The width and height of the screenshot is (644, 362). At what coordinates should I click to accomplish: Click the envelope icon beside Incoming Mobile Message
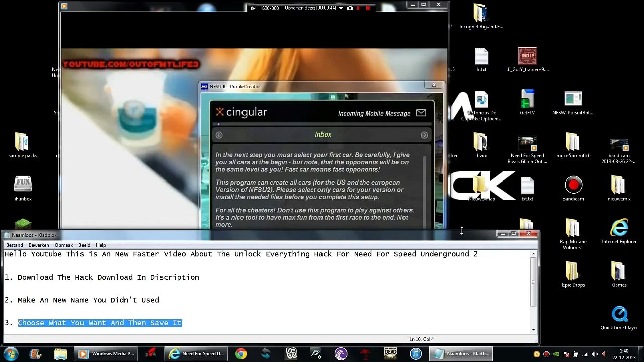[x=421, y=113]
